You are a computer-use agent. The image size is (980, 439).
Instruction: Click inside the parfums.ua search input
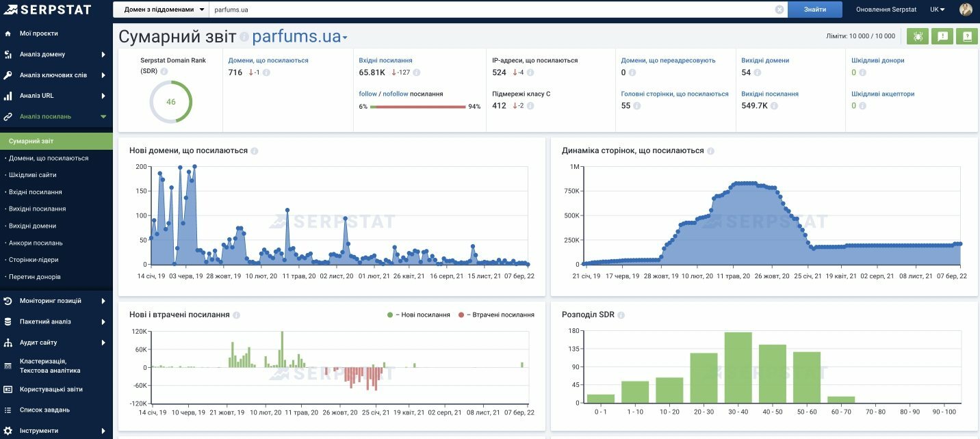491,10
